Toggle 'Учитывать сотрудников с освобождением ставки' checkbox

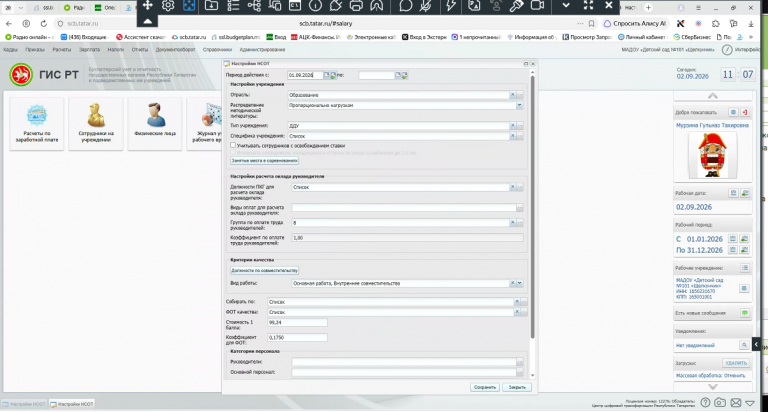point(233,145)
